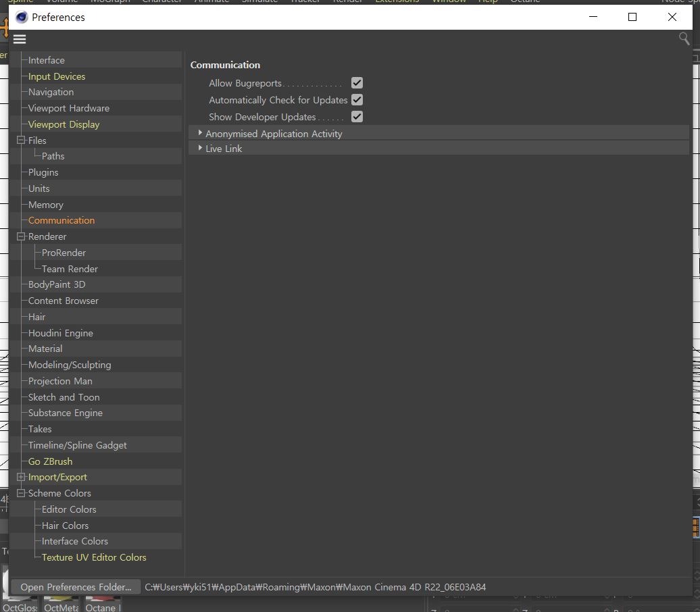Open the hamburger menu in Preferences
The image size is (700, 612).
tap(20, 39)
